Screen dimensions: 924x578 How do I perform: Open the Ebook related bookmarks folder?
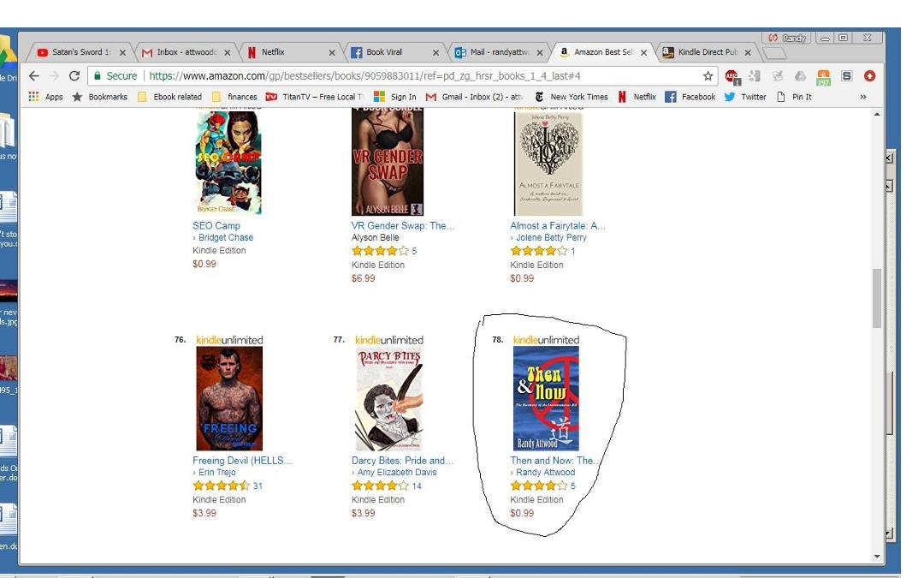(169, 97)
